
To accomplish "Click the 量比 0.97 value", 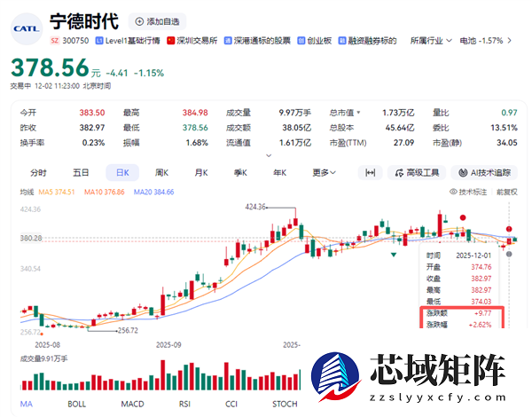I will tap(509, 113).
